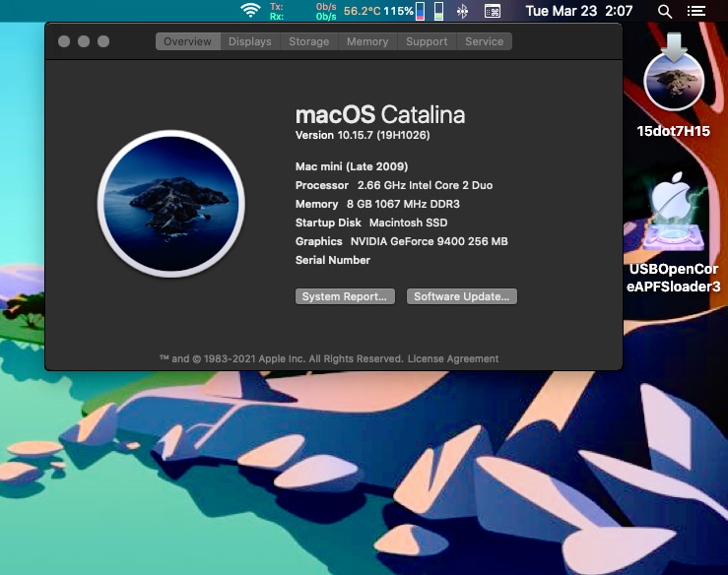Click the 8 GB 1067 MHz DDR3 value
This screenshot has width=728, height=575.
403,204
